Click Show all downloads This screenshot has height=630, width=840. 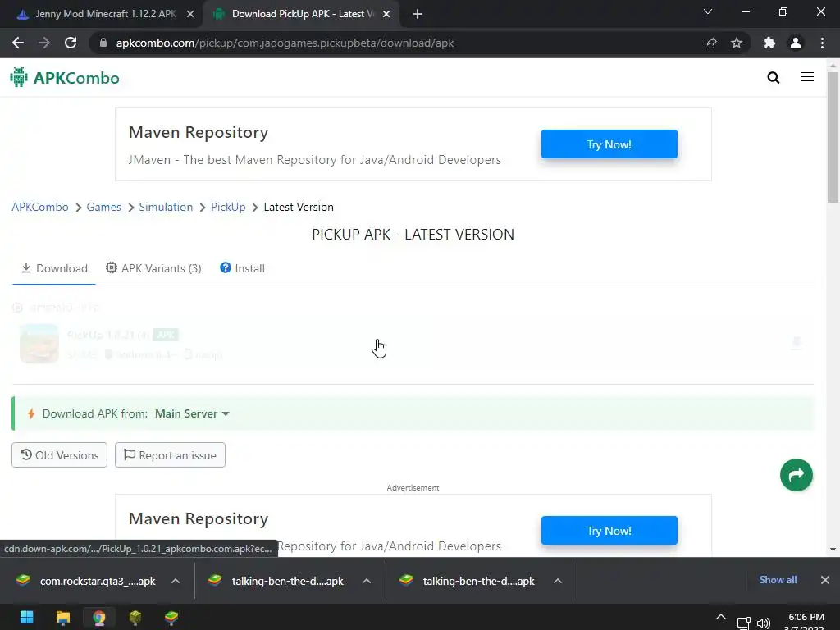[778, 580]
